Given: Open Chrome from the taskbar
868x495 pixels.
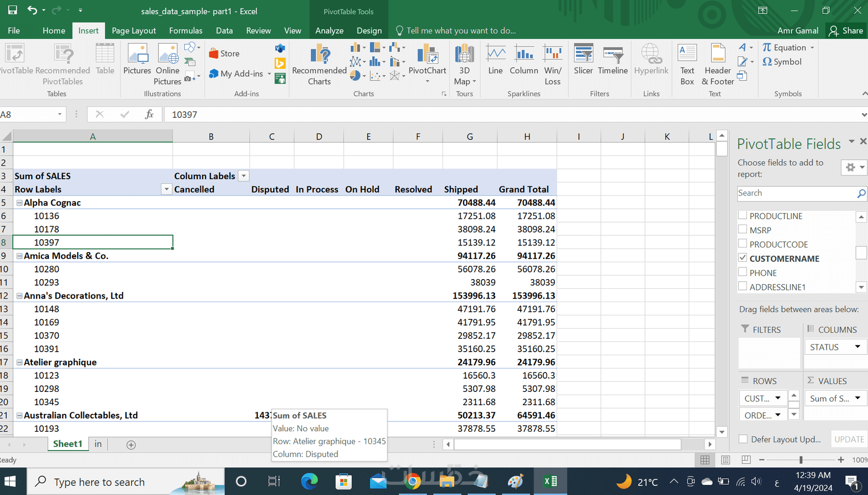Looking at the screenshot, I should point(413,481).
